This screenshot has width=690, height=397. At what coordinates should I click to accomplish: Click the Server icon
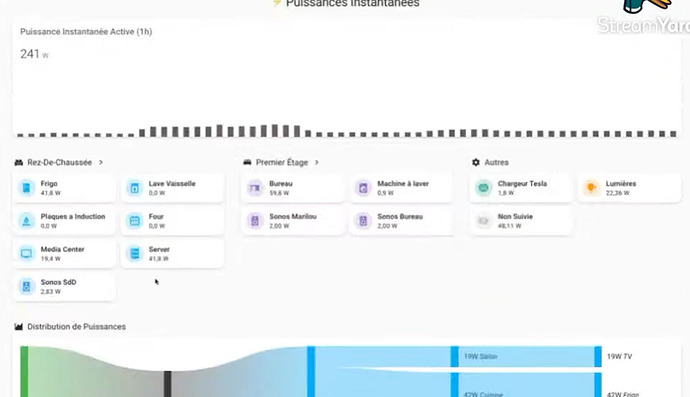tap(135, 254)
